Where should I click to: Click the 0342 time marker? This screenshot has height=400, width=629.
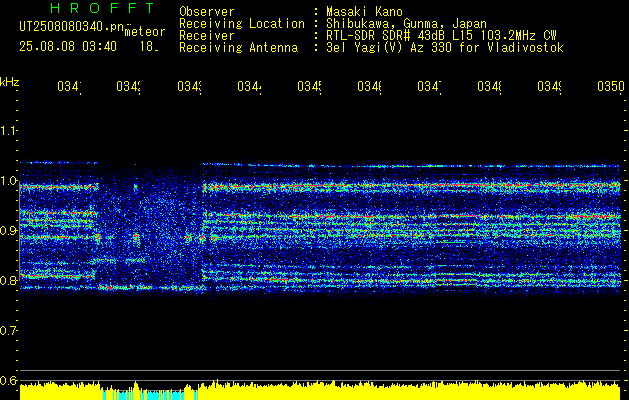pyautogui.click(x=129, y=87)
